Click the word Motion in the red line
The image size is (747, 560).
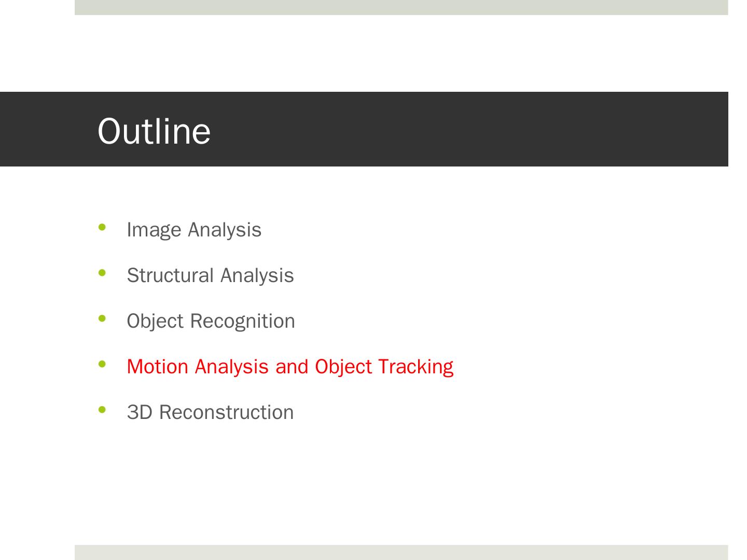(x=157, y=367)
